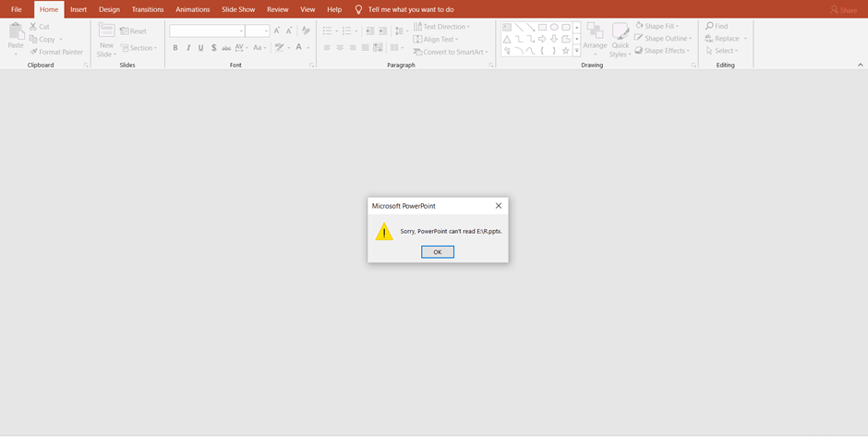Screen dimensions: 868x437
Task: Click the Arrange button
Action: (595, 40)
